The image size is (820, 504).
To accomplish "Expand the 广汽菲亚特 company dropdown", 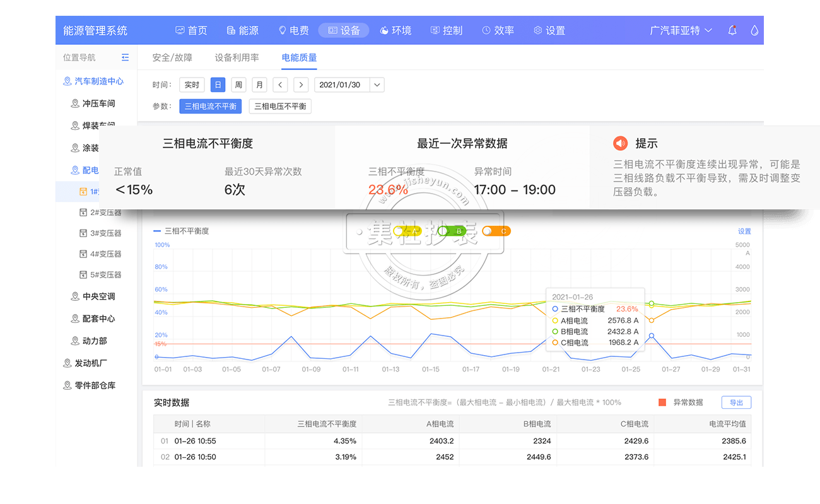I will (681, 30).
